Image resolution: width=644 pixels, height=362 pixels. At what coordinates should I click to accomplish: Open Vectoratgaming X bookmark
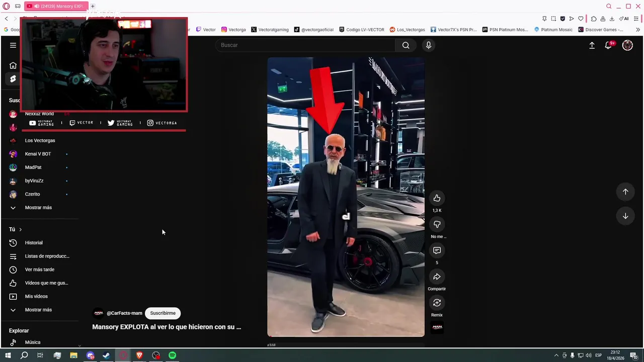[270, 30]
